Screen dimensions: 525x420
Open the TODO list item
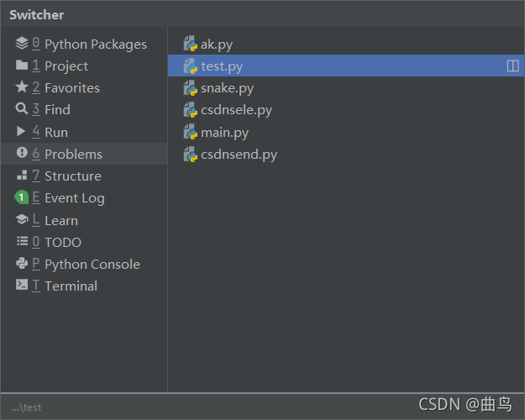[84, 242]
